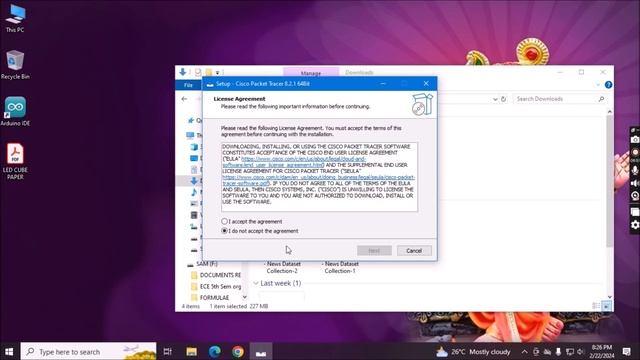Screen dimensions: 640x360
Task: Launch Google Chrome from taskbar
Action: point(238,351)
